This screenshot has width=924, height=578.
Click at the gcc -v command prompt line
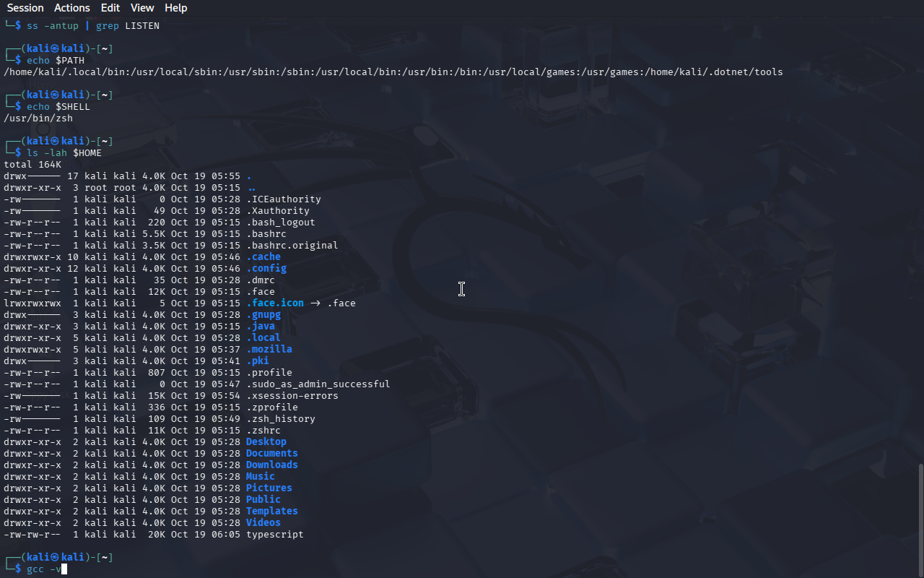coord(46,569)
